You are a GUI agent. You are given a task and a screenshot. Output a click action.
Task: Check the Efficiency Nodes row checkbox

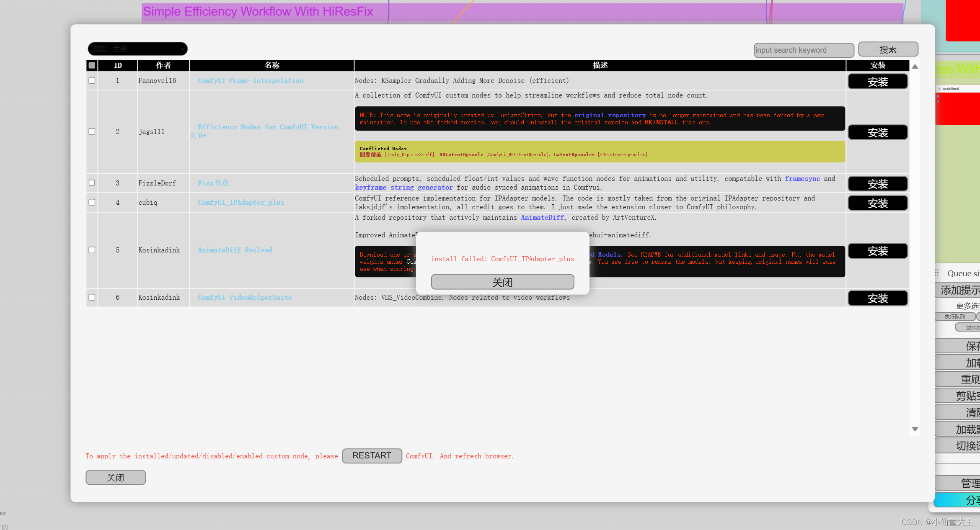[x=92, y=131]
